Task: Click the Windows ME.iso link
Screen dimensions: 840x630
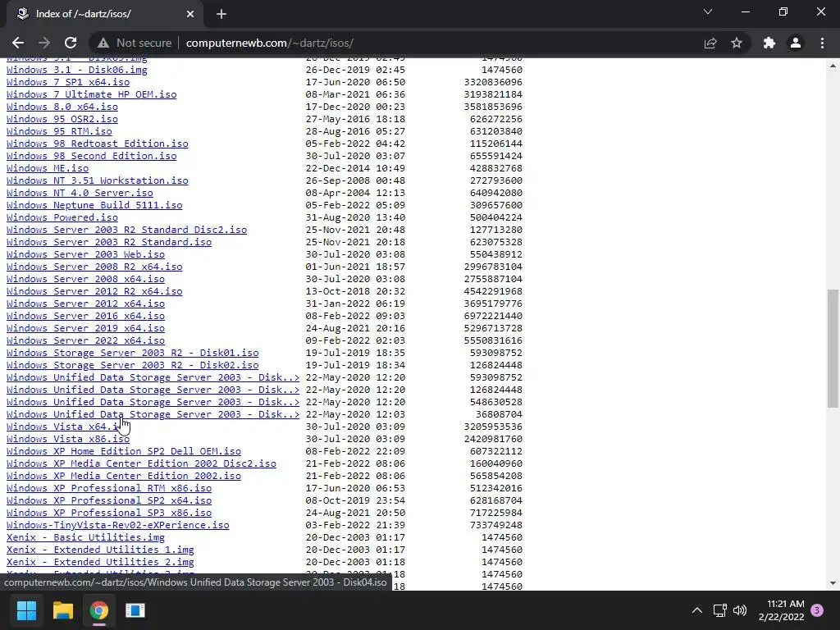Action: point(48,168)
